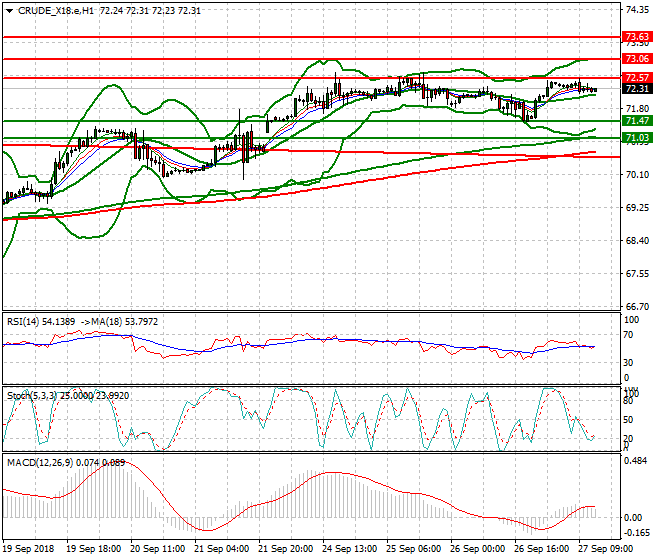Click the 19 Sep 2018 date label
The image size is (660, 560).
pyautogui.click(x=28, y=549)
